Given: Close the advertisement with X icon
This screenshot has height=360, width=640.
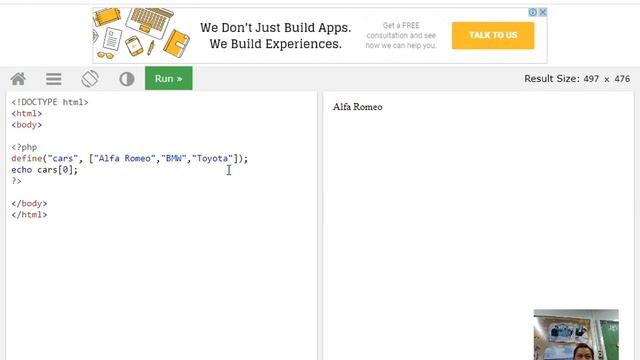Looking at the screenshot, I should click(543, 12).
